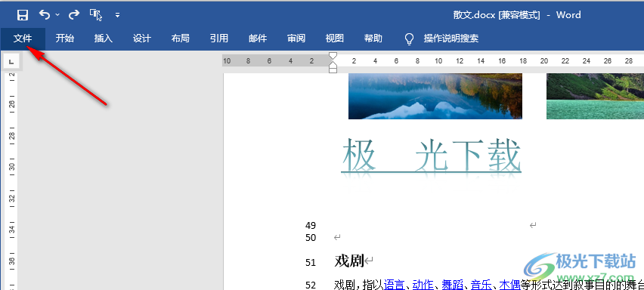Viewport: 644px width, 290px height.
Task: Click the 操作说明搜索 search field
Action: (451, 39)
